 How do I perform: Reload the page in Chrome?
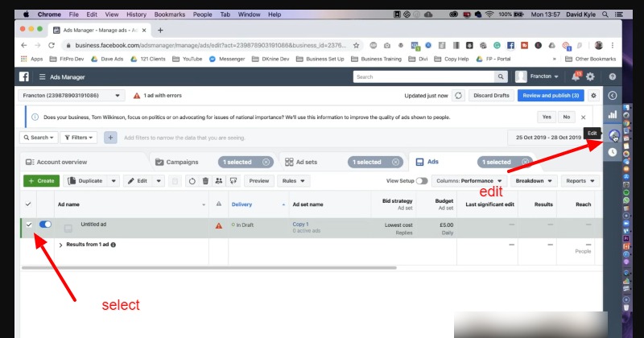pos(52,46)
